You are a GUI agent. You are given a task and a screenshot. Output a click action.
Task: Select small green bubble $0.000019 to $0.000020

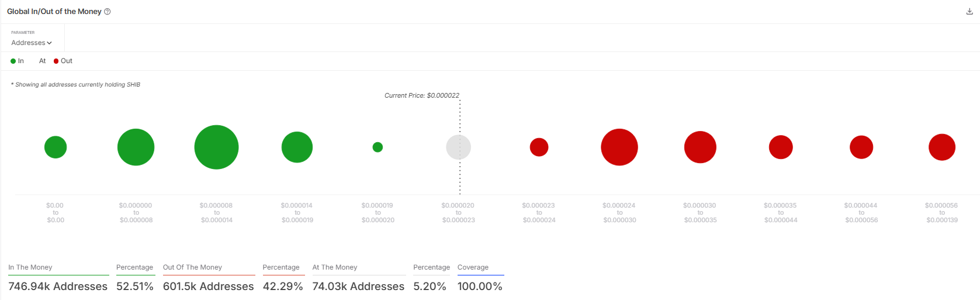pos(378,147)
